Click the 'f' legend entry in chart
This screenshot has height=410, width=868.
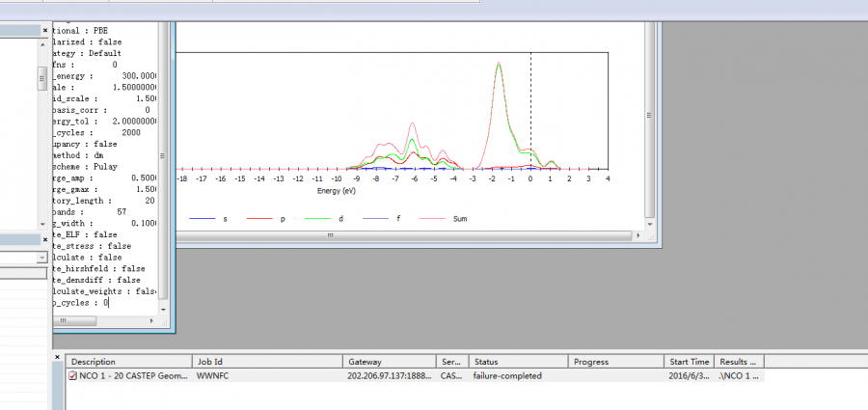pyautogui.click(x=381, y=219)
